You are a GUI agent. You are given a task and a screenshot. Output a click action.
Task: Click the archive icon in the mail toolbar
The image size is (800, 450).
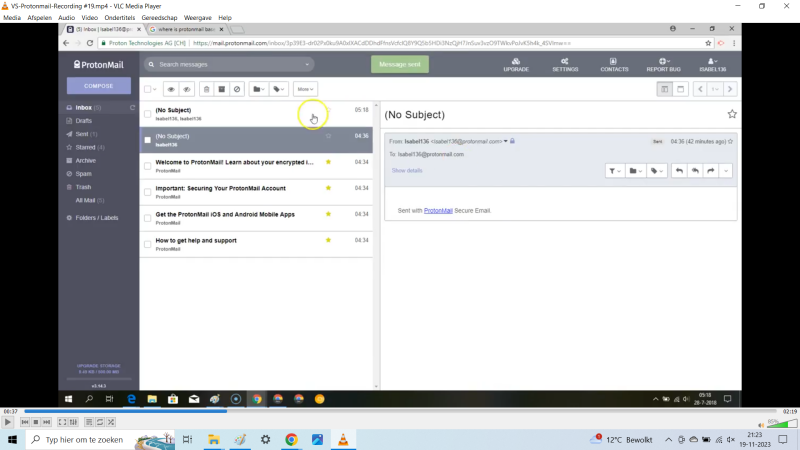(x=221, y=89)
